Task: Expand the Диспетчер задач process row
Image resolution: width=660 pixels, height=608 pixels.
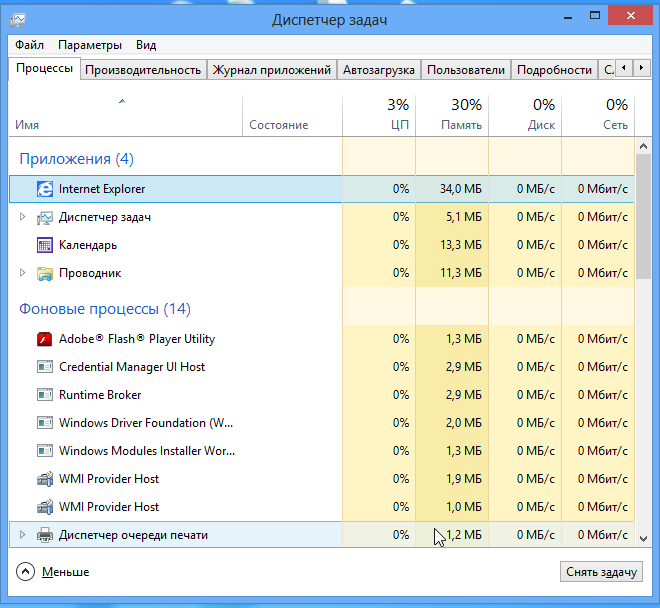Action: click(23, 217)
